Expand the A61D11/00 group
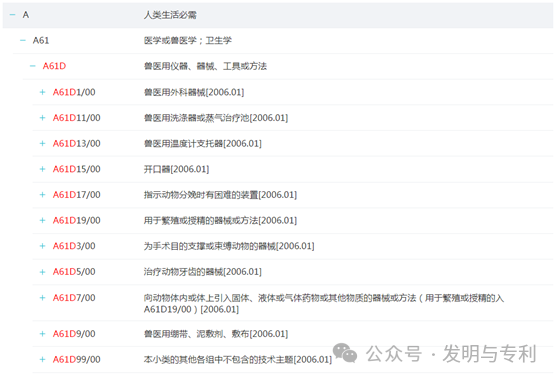558x382 pixels. (42, 118)
